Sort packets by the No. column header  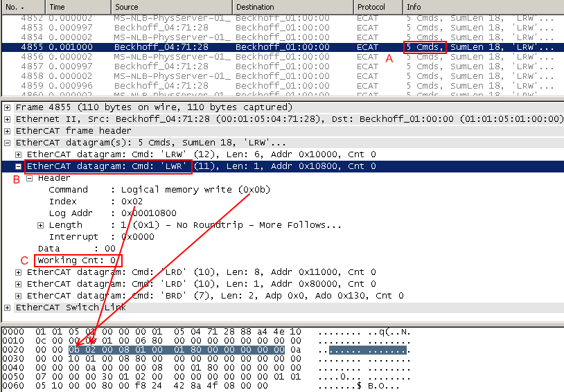(x=24, y=7)
